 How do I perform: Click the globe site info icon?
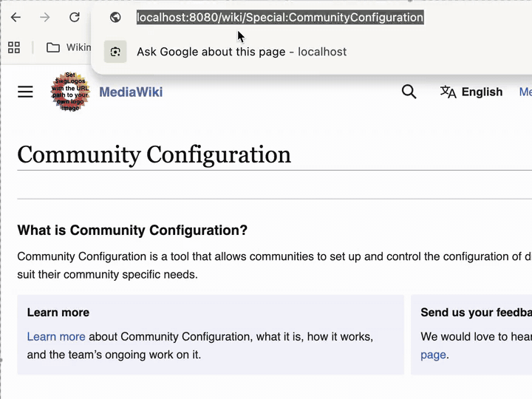tap(115, 17)
